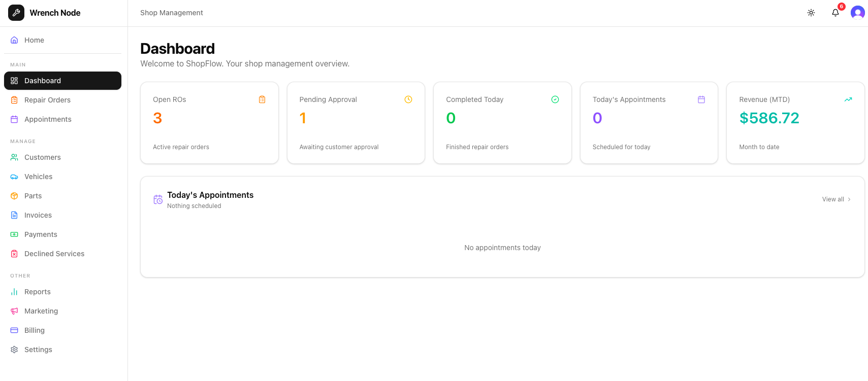Open the Appointments sidebar item
The width and height of the screenshot is (868, 381).
coord(48,119)
